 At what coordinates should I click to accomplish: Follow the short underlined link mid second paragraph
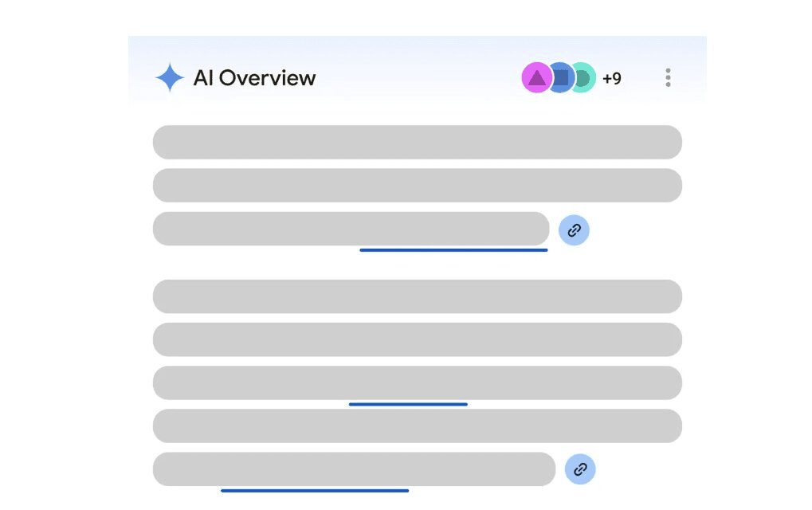pyautogui.click(x=408, y=404)
